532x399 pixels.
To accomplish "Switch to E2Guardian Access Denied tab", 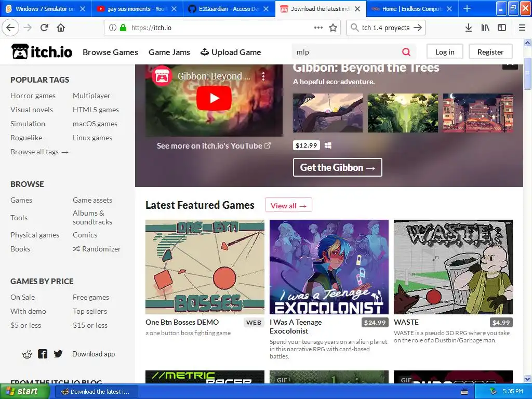I will pos(229,9).
